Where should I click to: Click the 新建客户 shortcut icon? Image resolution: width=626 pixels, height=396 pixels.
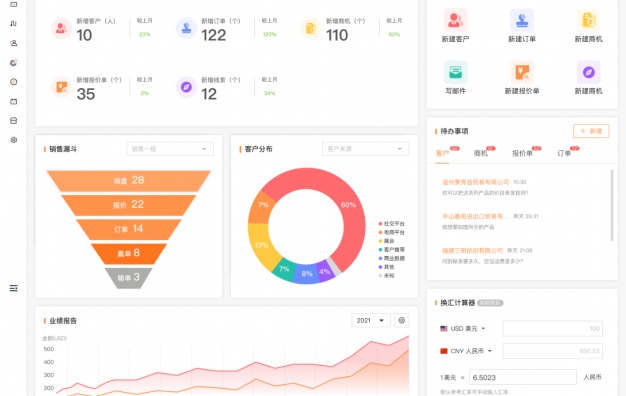click(x=455, y=20)
